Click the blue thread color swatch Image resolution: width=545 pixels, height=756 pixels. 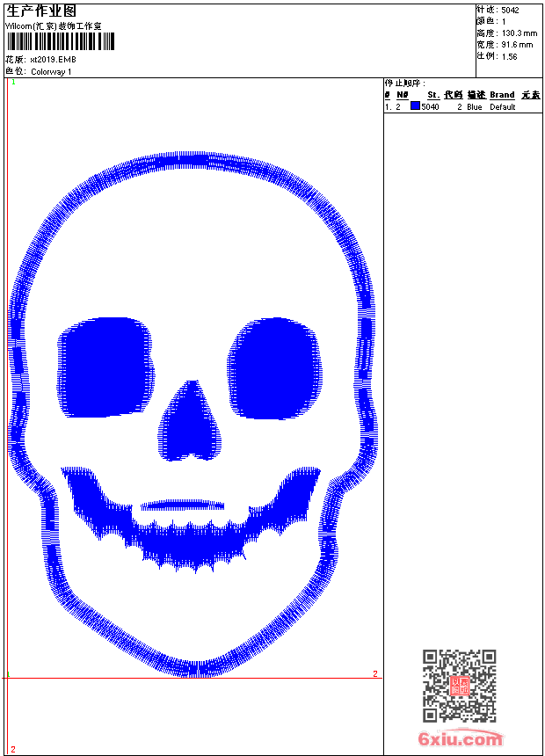tap(415, 105)
